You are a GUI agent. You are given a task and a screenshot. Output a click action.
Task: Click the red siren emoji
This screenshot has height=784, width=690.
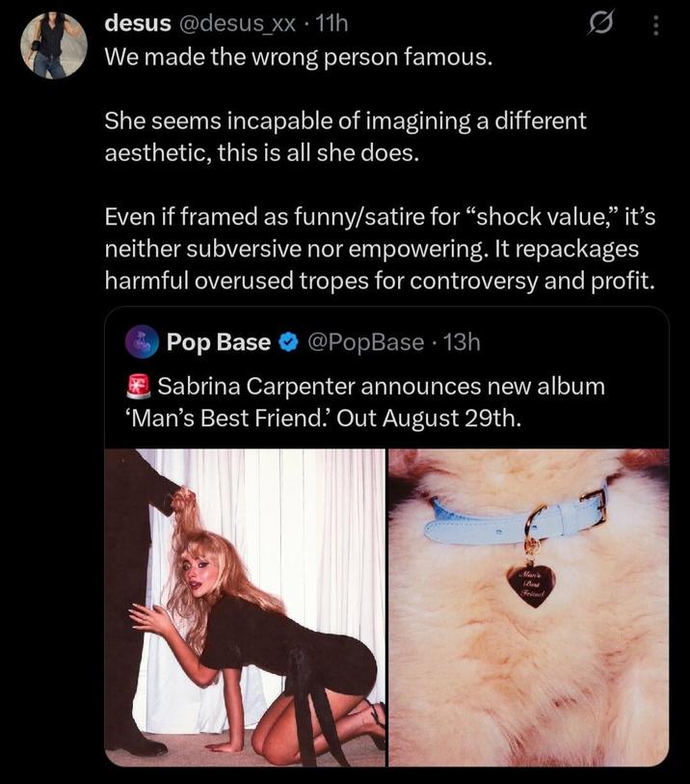[139, 387]
